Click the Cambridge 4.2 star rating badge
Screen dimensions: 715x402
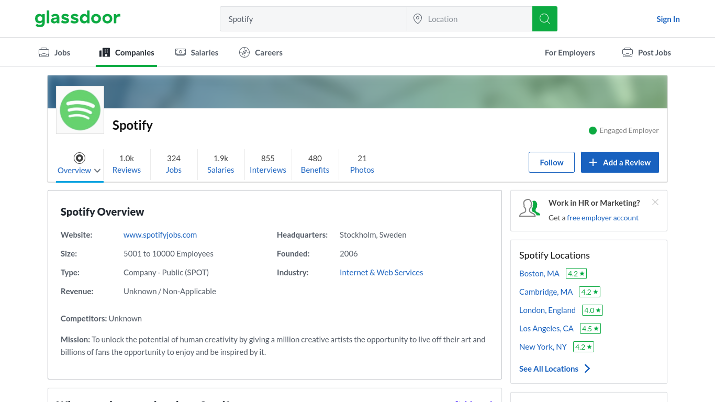click(x=590, y=292)
